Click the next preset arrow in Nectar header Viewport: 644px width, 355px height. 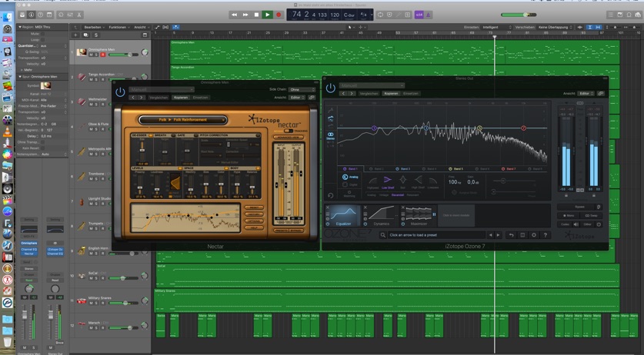(x=141, y=98)
